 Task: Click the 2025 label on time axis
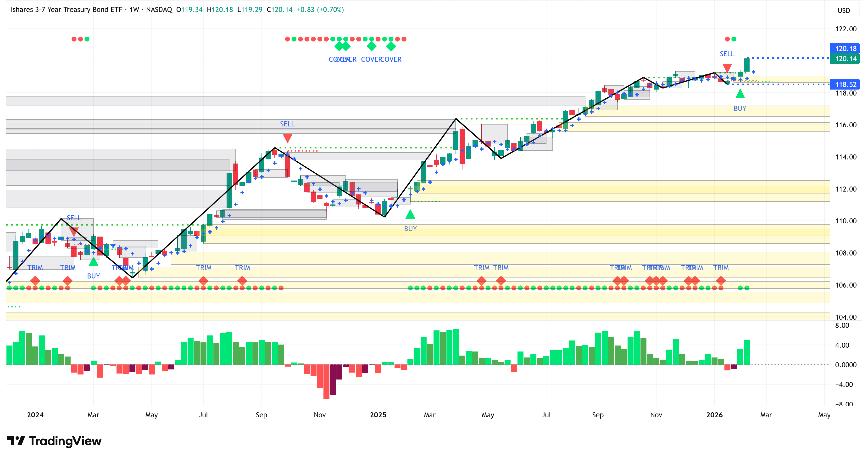click(378, 415)
